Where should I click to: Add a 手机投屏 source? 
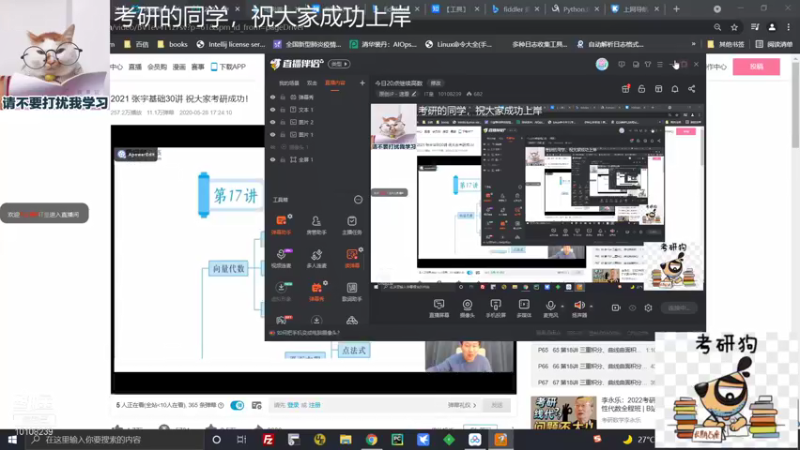[495, 308]
